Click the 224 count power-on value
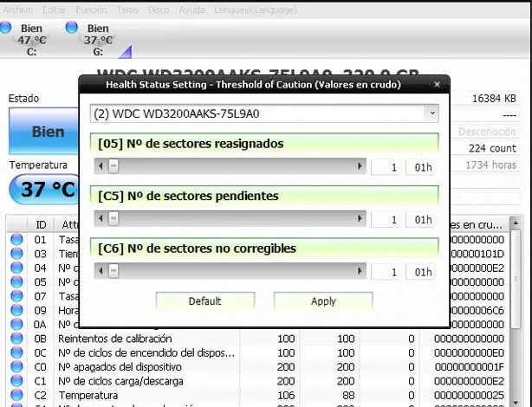 pyautogui.click(x=492, y=148)
